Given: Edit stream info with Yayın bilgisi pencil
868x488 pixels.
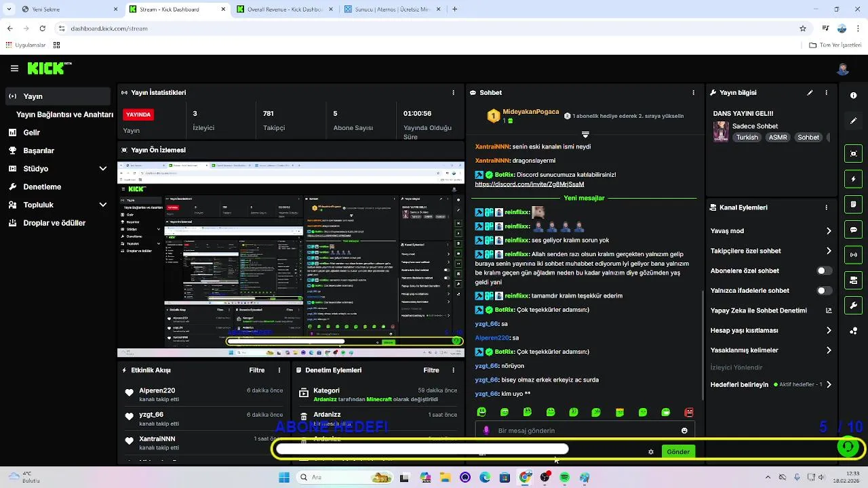Looking at the screenshot, I should [x=810, y=93].
